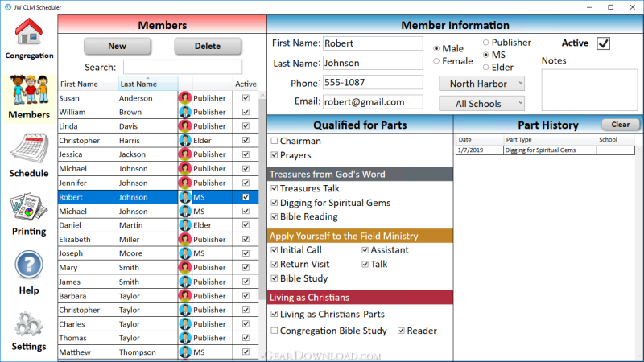
Task: Click the Last Name field containing Johnson
Action: (x=373, y=63)
